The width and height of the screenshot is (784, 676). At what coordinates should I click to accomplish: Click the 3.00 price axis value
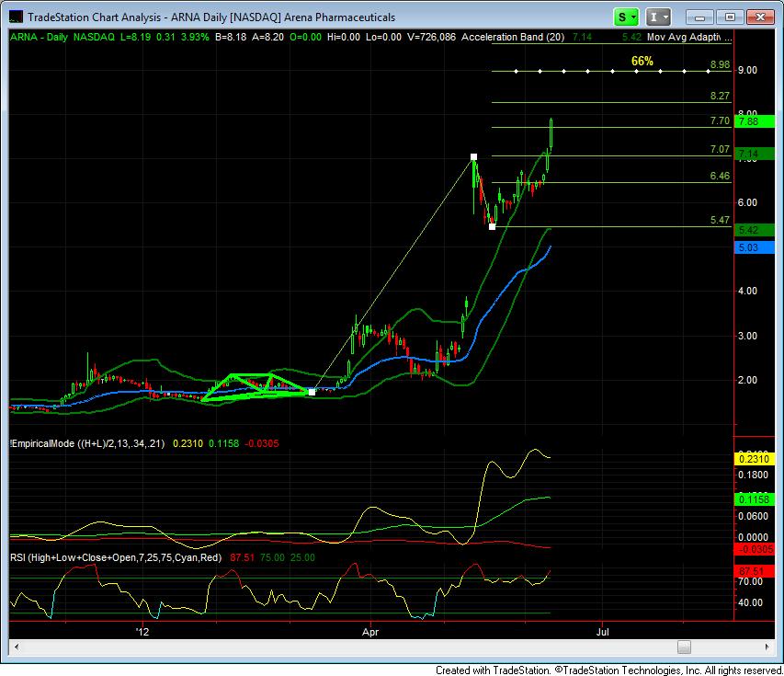(x=747, y=336)
